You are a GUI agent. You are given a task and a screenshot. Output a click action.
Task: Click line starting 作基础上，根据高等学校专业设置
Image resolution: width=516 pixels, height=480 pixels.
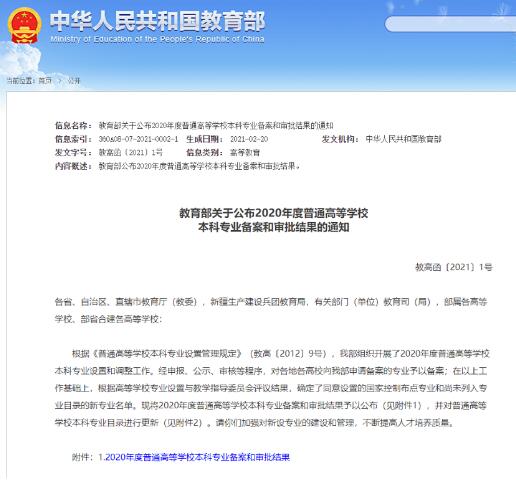pos(271,388)
